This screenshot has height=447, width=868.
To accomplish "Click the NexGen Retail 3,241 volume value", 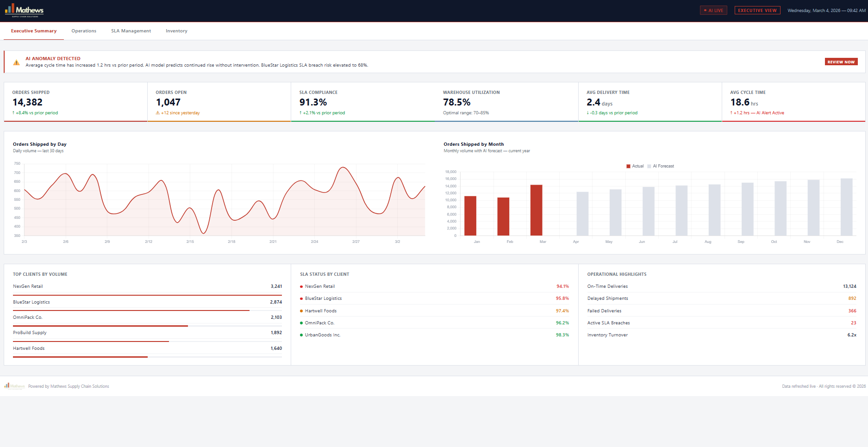I will 276,286.
